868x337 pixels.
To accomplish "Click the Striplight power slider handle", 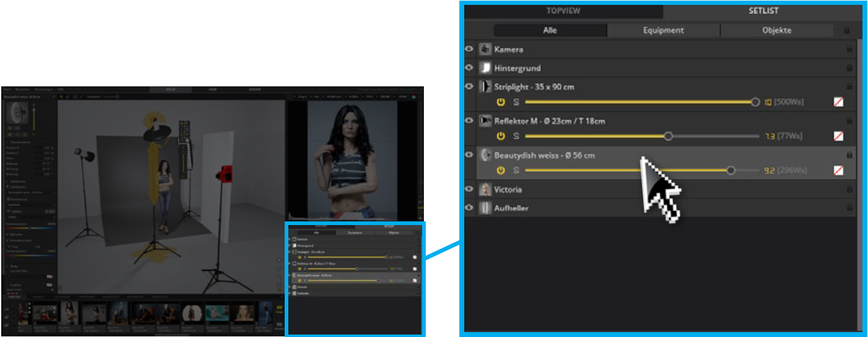I will coord(755,102).
